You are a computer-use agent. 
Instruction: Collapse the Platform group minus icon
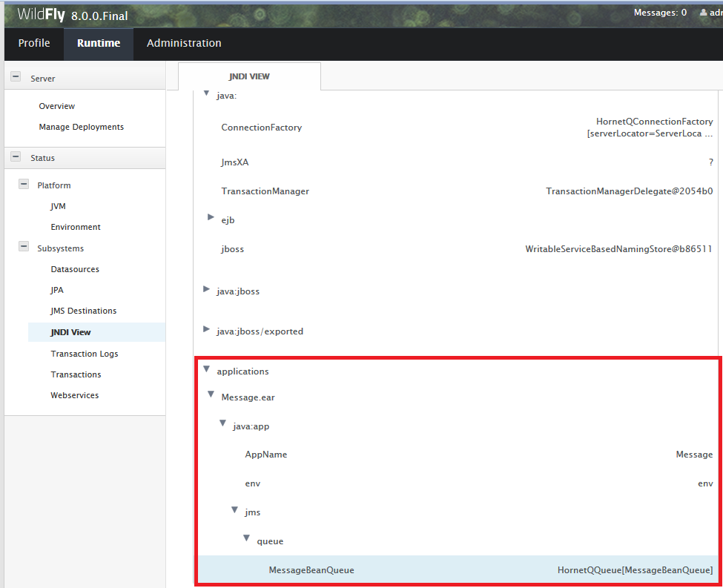(x=24, y=184)
